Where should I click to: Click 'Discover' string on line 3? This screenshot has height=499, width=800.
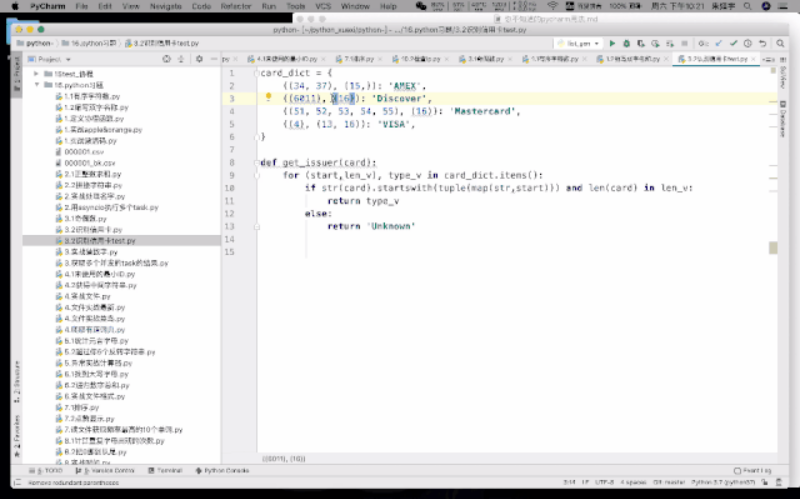[x=399, y=98]
